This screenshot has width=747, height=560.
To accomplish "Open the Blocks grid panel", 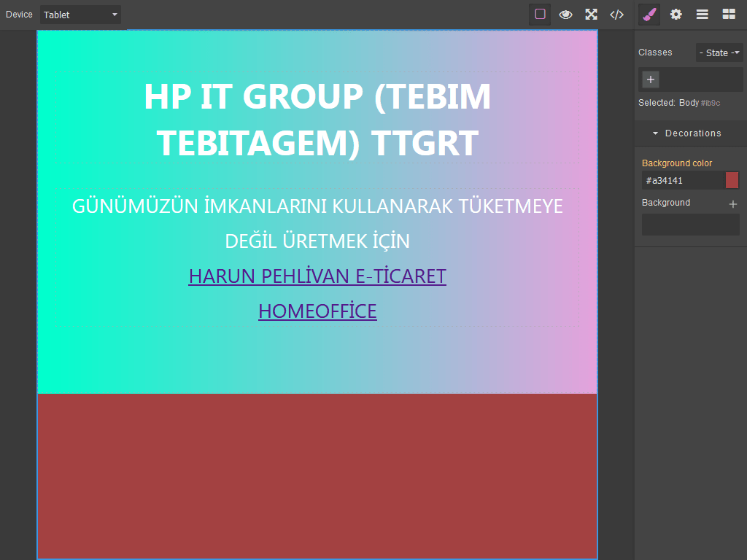I will point(729,15).
